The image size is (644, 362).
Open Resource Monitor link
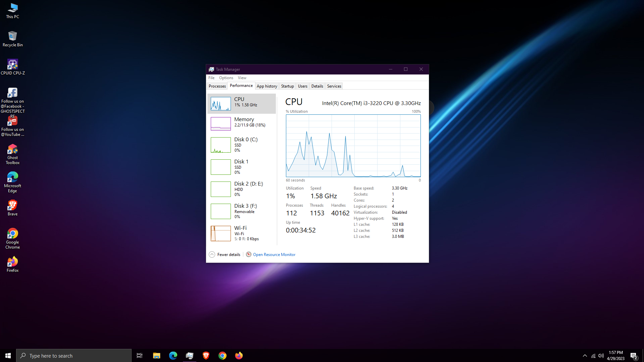[x=274, y=255]
